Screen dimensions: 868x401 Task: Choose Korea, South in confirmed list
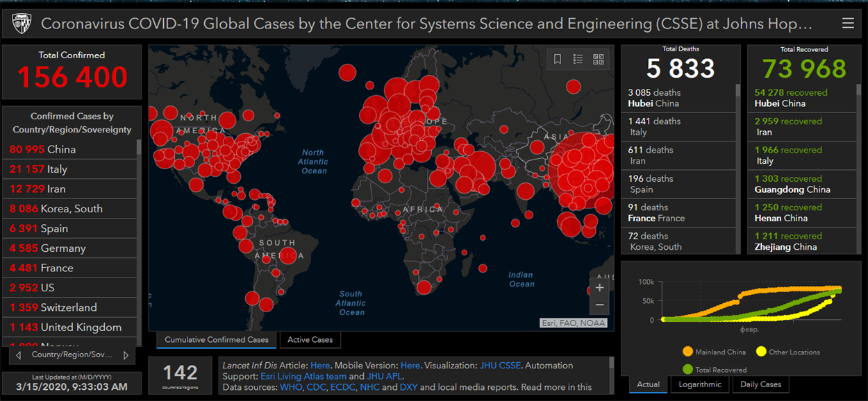(x=69, y=209)
